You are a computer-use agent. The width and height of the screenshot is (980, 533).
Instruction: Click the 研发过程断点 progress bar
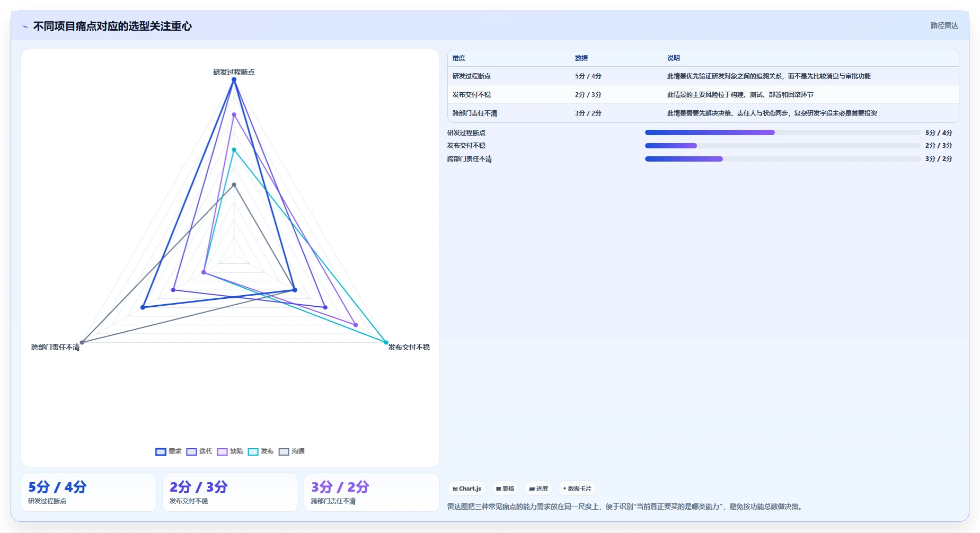point(783,132)
